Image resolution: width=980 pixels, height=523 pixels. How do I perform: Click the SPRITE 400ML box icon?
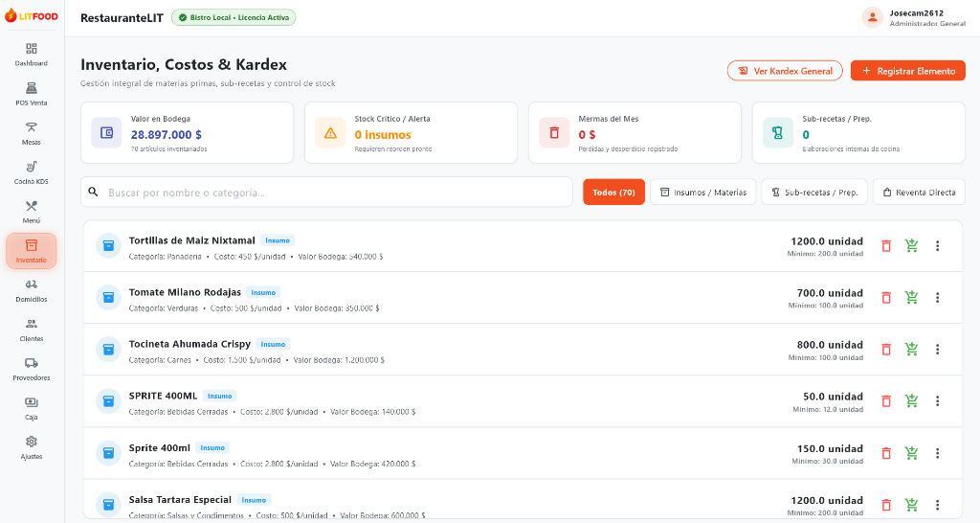tap(108, 401)
